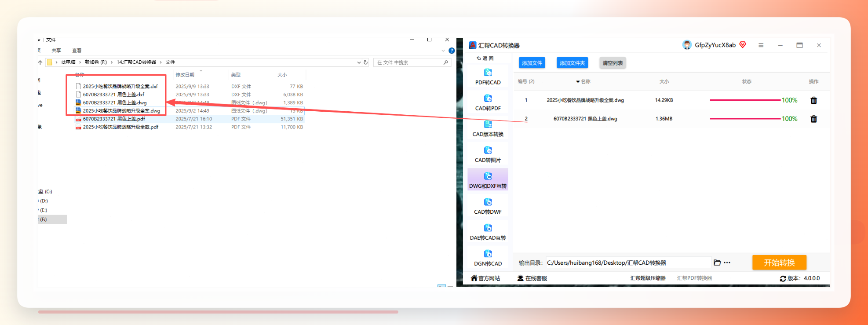This screenshot has height=325, width=868.
Task: Select 2025小吃餐饮品牌战略升级全案.dxf file
Action: click(120, 87)
